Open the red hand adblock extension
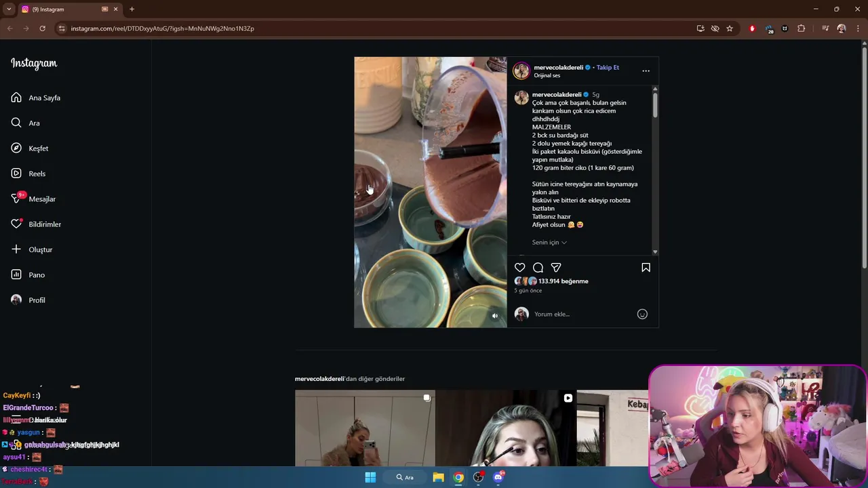Viewport: 868px width, 488px height. (752, 28)
